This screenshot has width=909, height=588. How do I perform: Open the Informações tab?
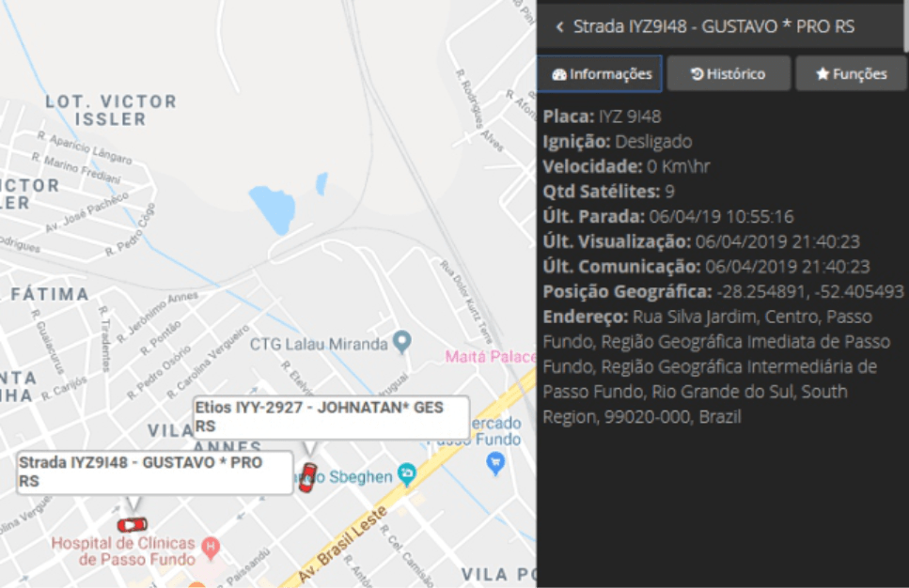coord(600,73)
